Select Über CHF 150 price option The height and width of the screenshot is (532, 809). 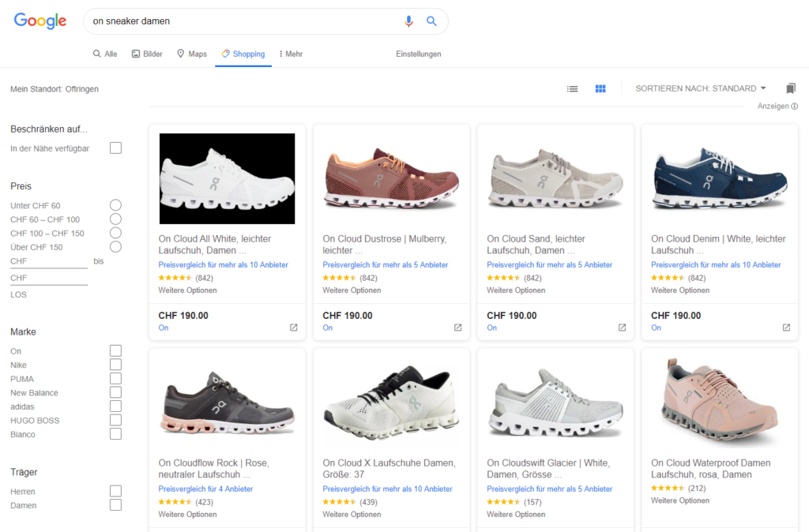click(x=115, y=247)
